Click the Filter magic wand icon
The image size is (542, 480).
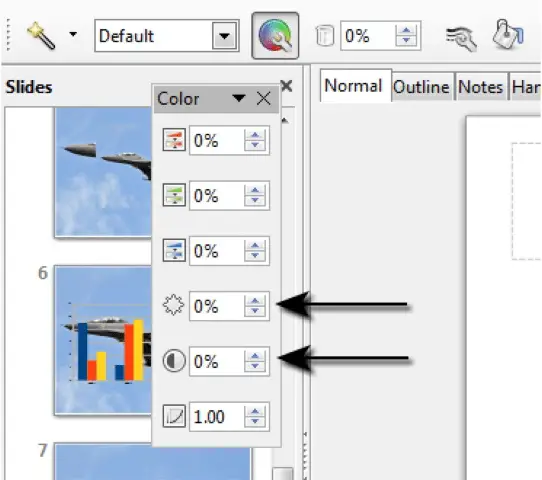(x=41, y=35)
